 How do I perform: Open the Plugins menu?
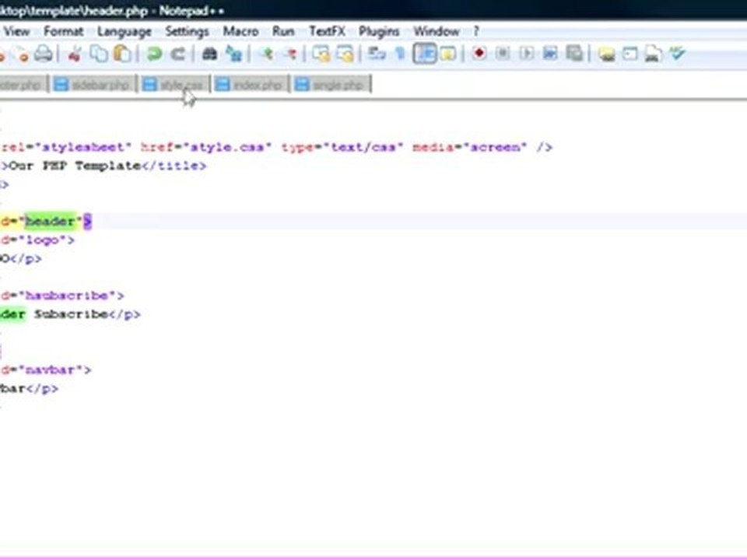379,31
